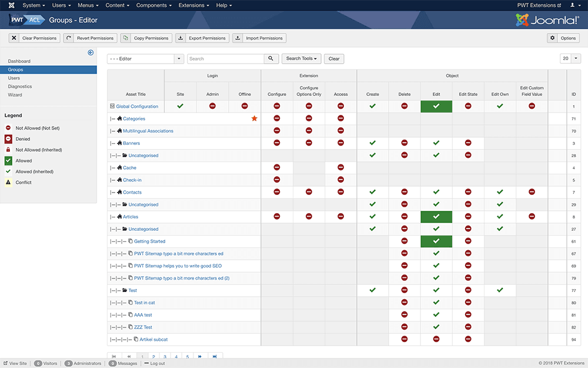Go to the first page of results
588x368 pixels.
click(114, 356)
